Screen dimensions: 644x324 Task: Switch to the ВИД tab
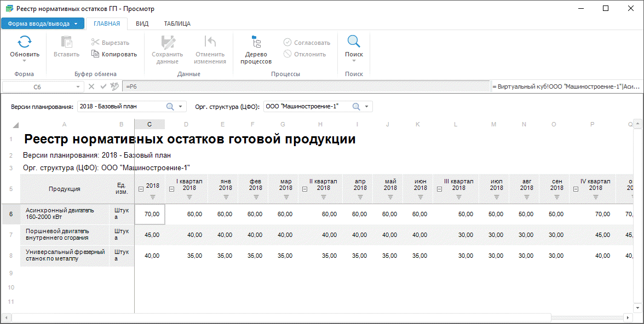point(142,24)
